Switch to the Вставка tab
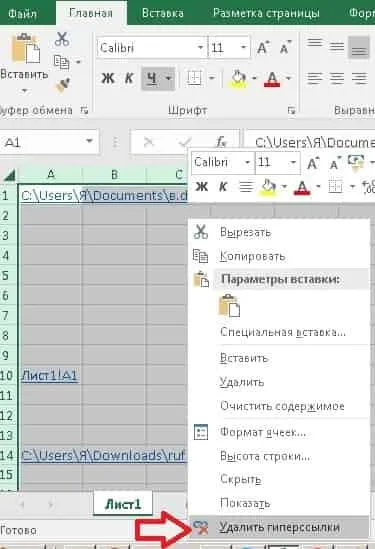The width and height of the screenshot is (375, 549). (162, 13)
